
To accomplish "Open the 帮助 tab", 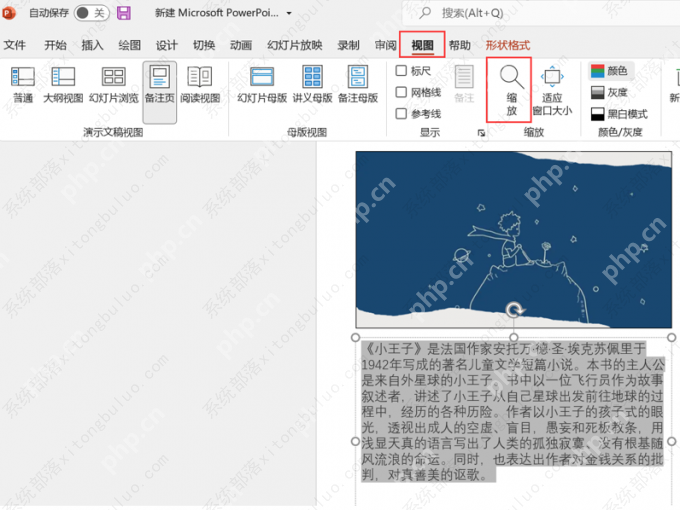I will point(460,45).
